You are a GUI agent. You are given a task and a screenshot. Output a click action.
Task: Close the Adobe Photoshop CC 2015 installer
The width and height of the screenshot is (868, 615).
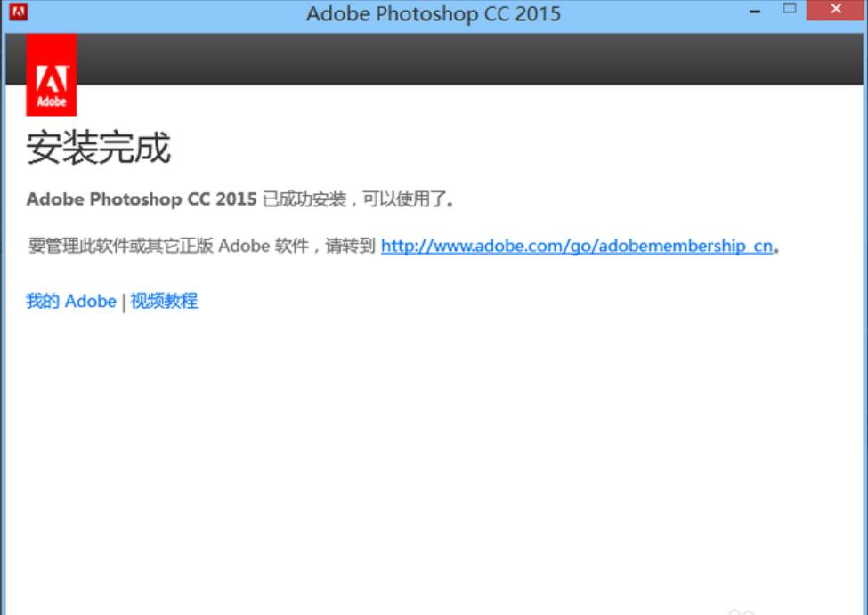pyautogui.click(x=836, y=10)
